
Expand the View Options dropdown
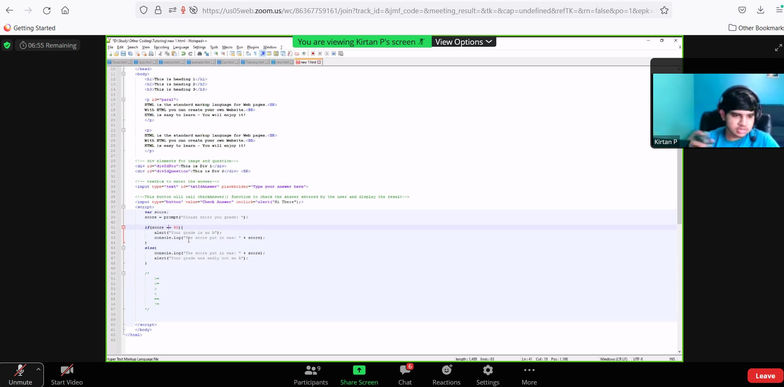[463, 42]
